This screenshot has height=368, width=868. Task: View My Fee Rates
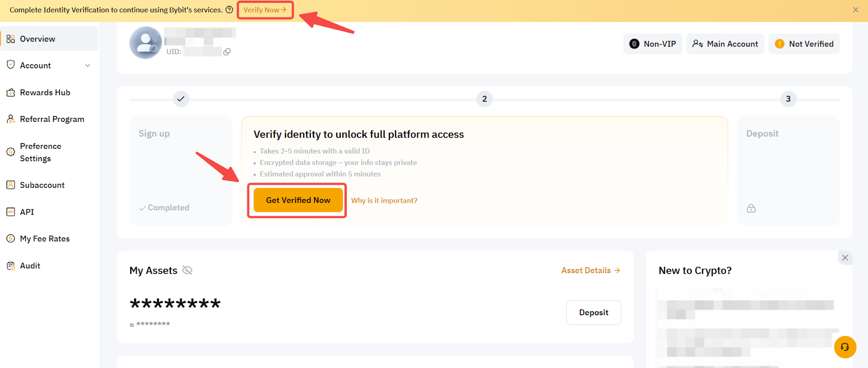(44, 239)
